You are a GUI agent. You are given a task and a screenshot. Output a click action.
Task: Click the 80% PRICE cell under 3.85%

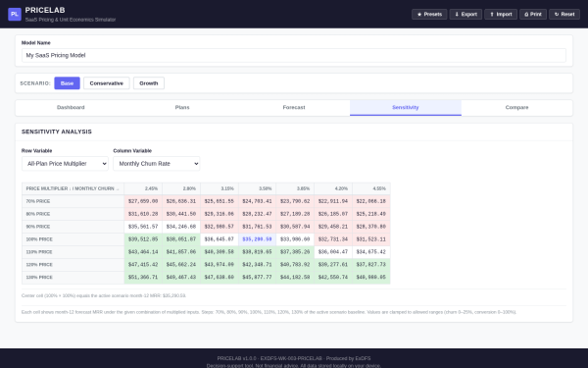tap(295, 214)
